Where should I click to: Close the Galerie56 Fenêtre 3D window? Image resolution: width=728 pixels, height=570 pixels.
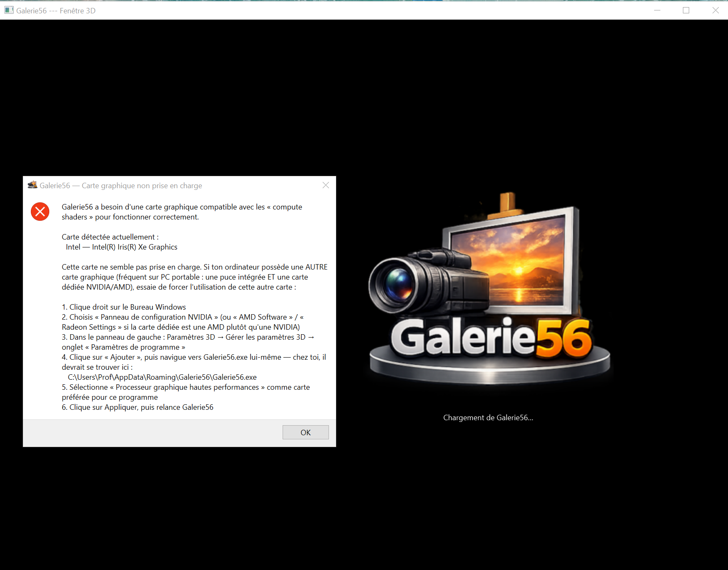tap(715, 10)
